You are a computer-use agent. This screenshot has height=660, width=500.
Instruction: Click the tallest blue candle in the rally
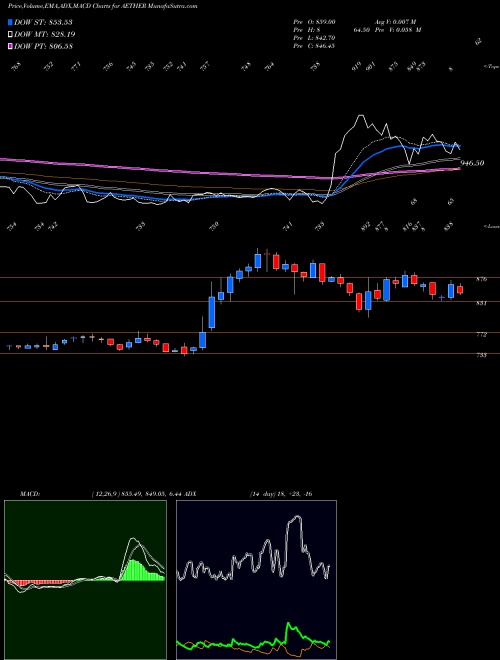tap(212, 312)
